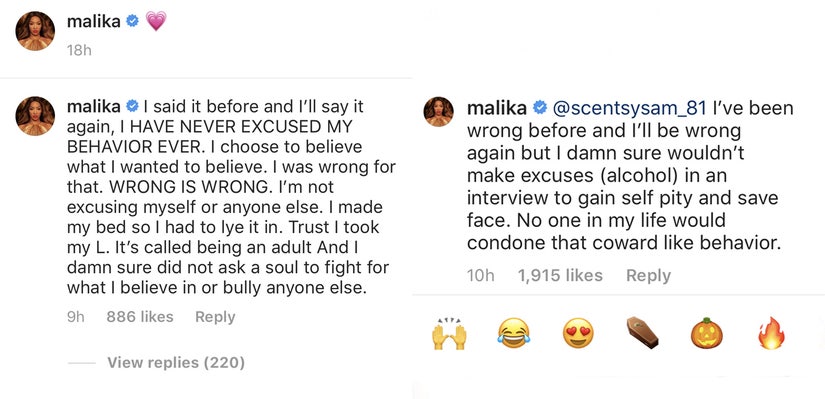Viewport: 825px width, 399px height.
Task: Open the 1,915 likes list
Action: coord(560,275)
